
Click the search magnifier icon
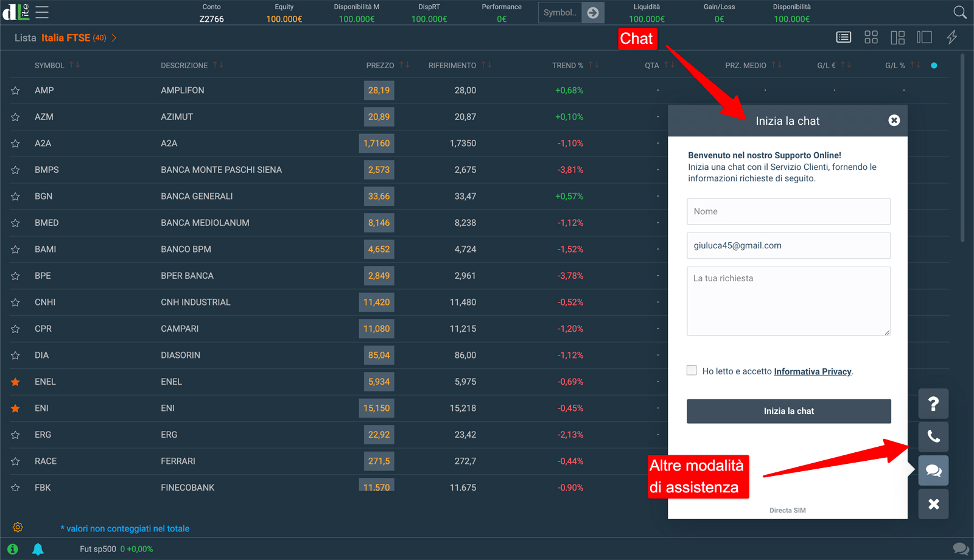point(959,12)
